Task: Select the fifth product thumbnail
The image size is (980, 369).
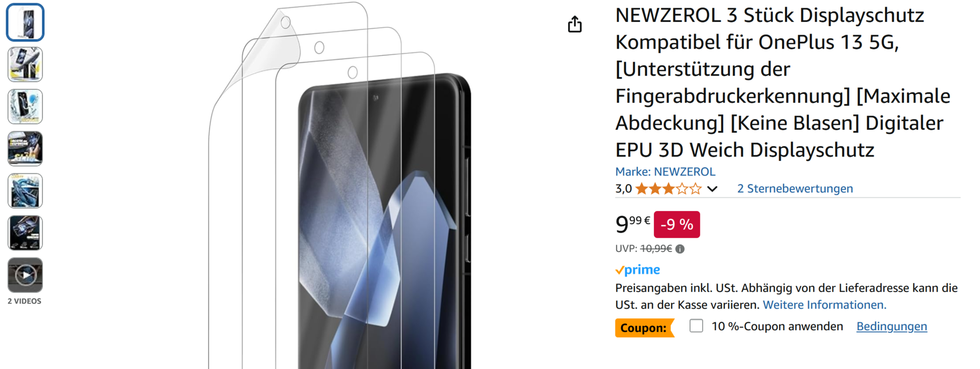Action: 25,191
